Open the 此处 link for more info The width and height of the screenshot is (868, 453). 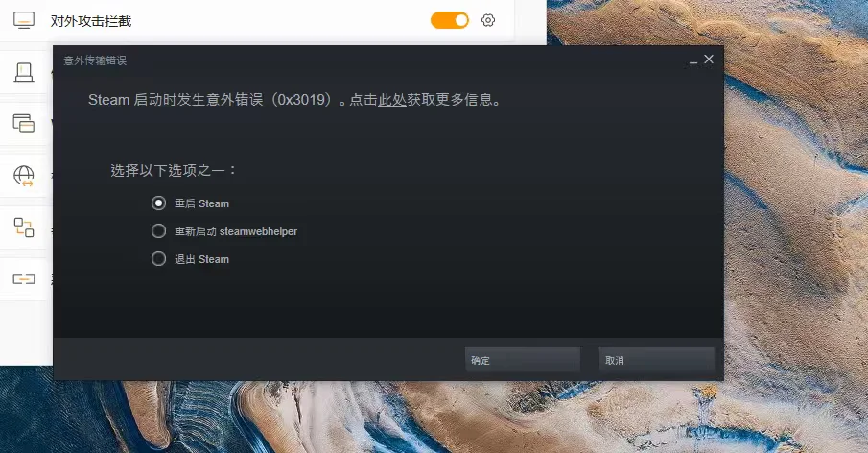[x=392, y=100]
